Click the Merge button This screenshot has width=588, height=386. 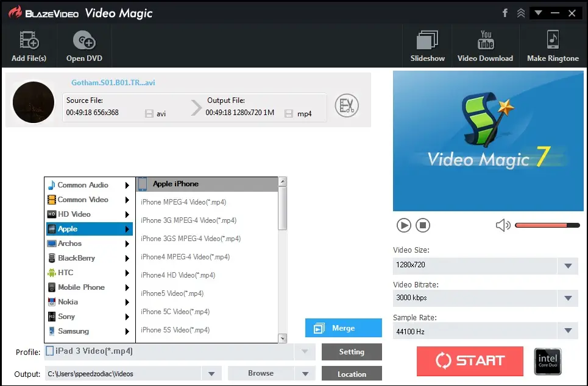pos(344,328)
